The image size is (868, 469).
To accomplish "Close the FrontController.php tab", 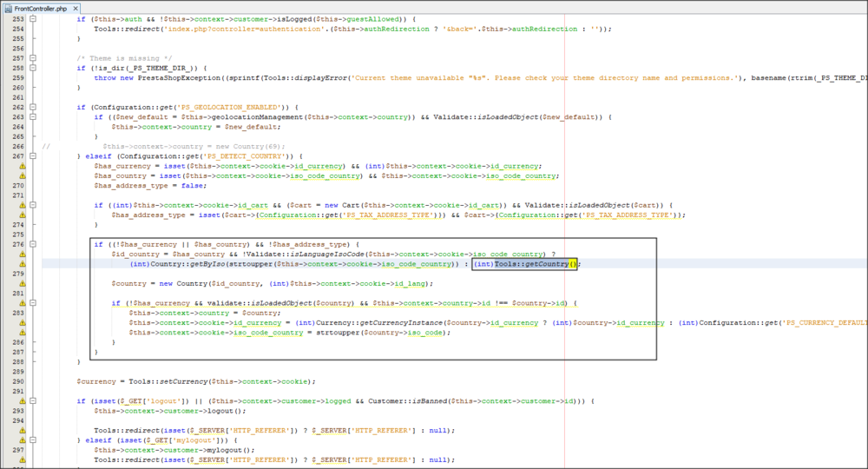I will tap(76, 9).
